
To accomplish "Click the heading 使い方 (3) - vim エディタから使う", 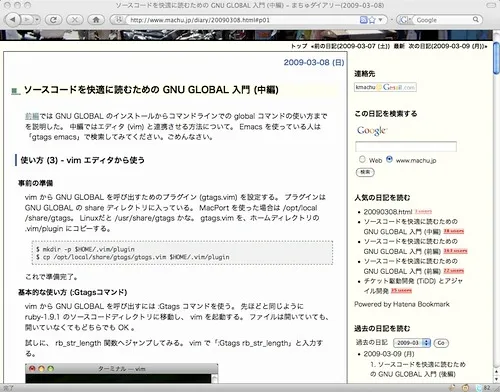I will coord(82,160).
